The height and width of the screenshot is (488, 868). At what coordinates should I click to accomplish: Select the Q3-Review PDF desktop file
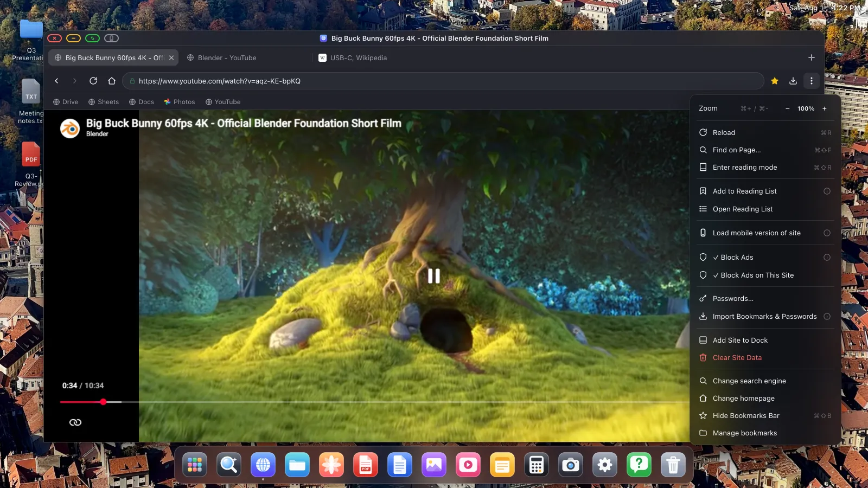[x=31, y=164]
